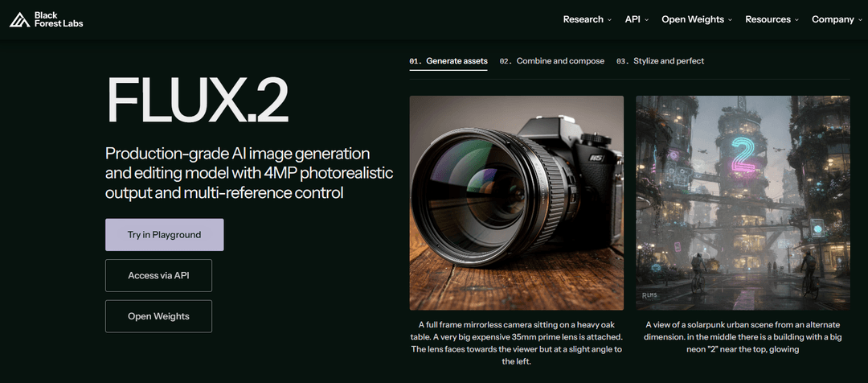Select the 01. Generate assets tab

(448, 61)
